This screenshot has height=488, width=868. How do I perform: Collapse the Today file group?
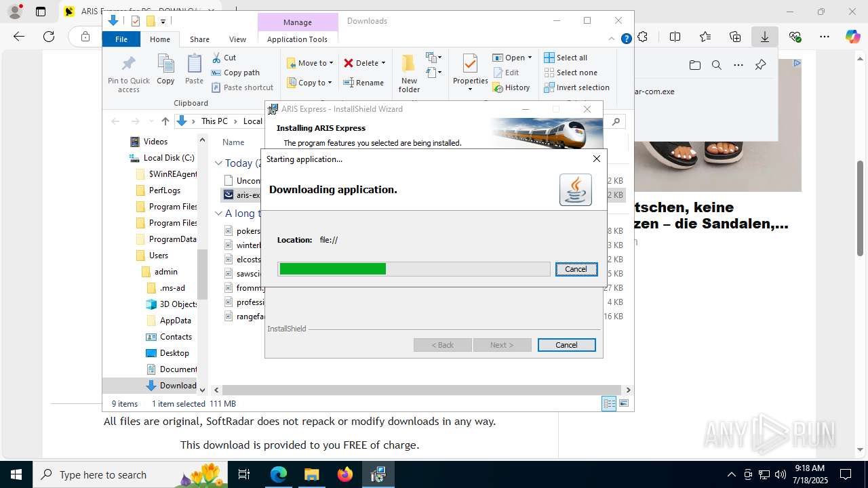click(x=218, y=163)
